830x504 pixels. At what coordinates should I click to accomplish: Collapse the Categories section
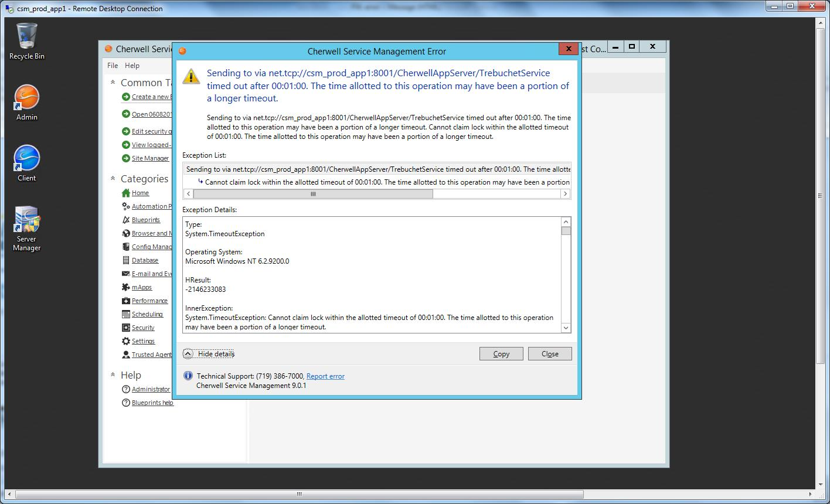(113, 179)
